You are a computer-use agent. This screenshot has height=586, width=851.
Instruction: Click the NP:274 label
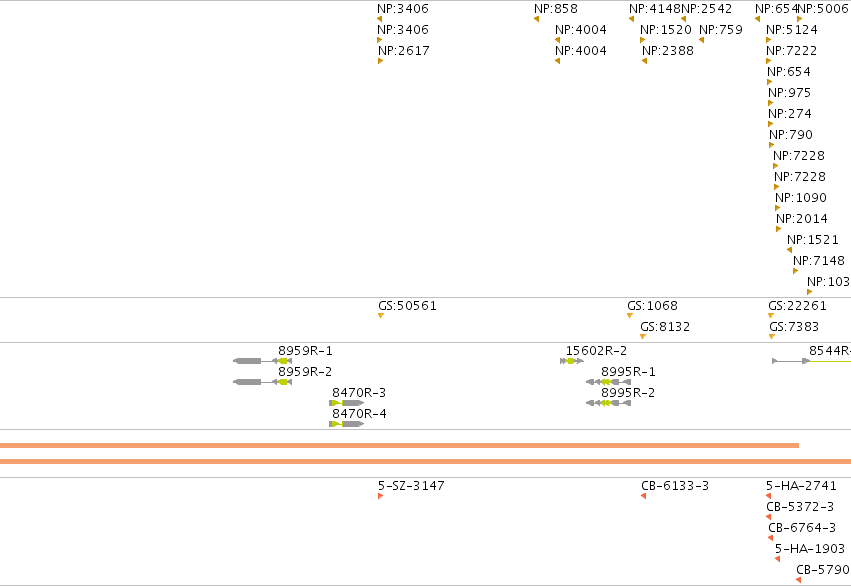(790, 114)
